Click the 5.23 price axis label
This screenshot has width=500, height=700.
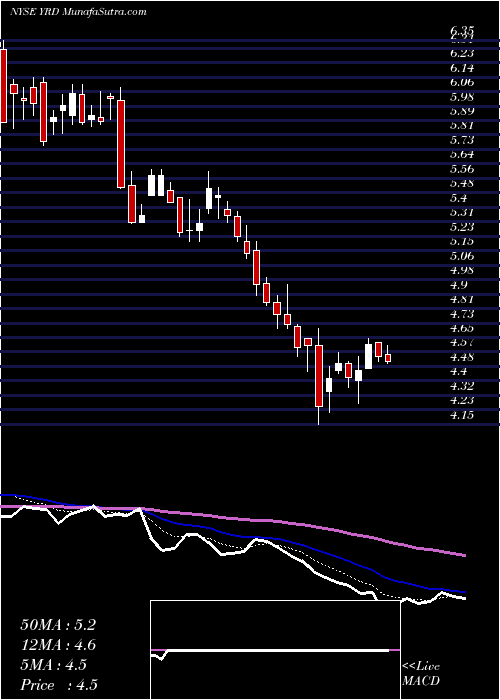click(462, 227)
